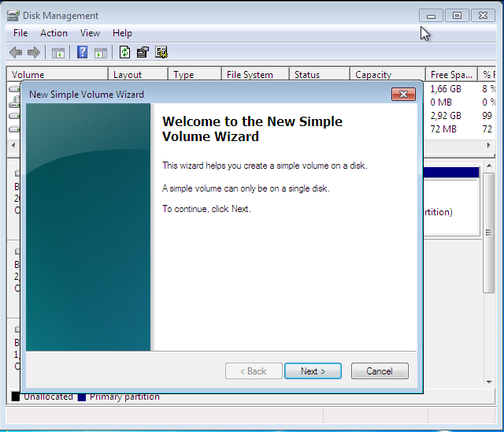Click Show/Hide Console Tree icon
This screenshot has height=432, width=504.
(57, 53)
